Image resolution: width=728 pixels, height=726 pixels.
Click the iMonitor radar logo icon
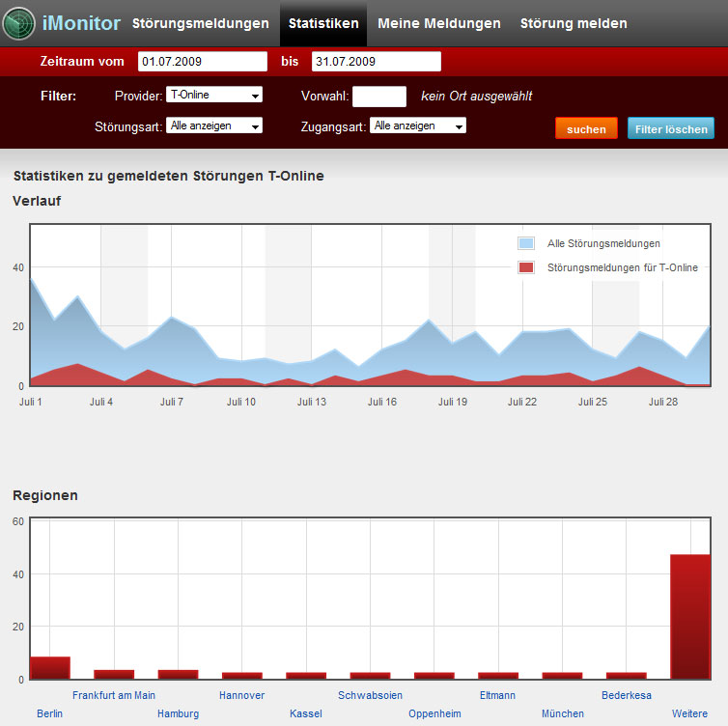19,23
